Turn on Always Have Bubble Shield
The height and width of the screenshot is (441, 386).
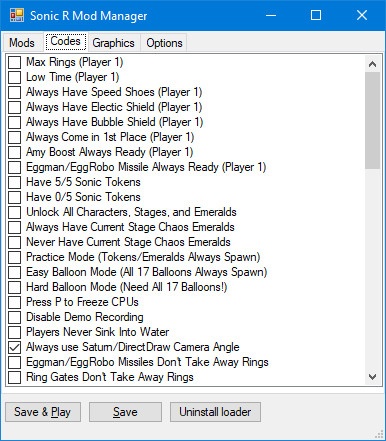14,122
